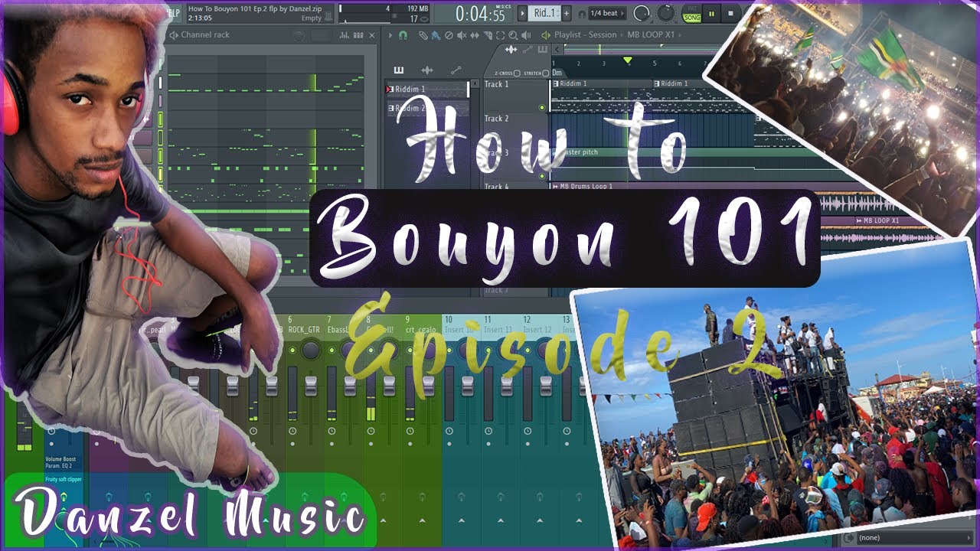Click the routing icon at bottom of Insert 11

coord(500,497)
